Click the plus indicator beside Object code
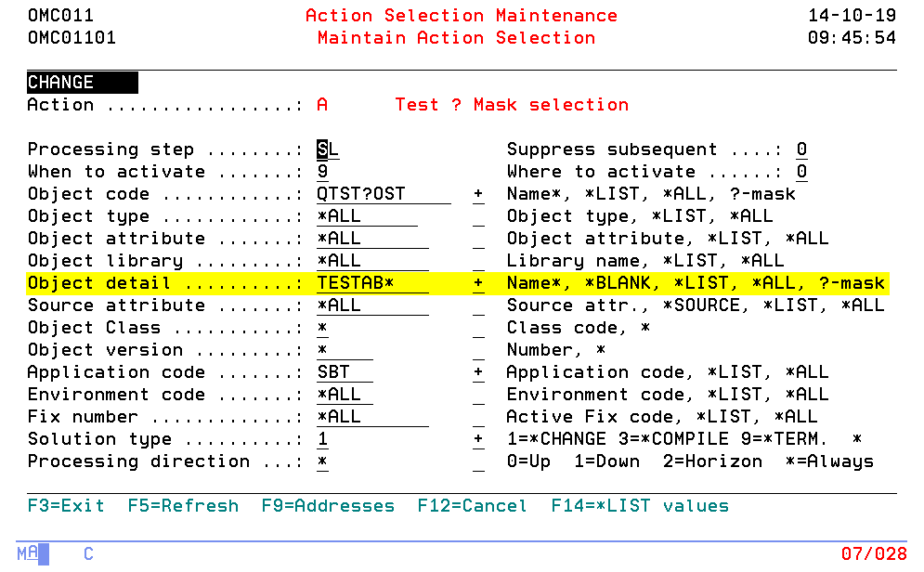This screenshot has height=572, width=924. tap(478, 194)
